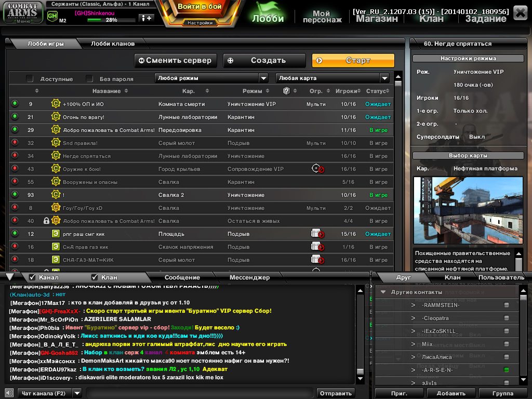The height and width of the screenshot is (399, 532).
Task: Click the add-info plus icon next to the rank bar
Action: point(147,18)
